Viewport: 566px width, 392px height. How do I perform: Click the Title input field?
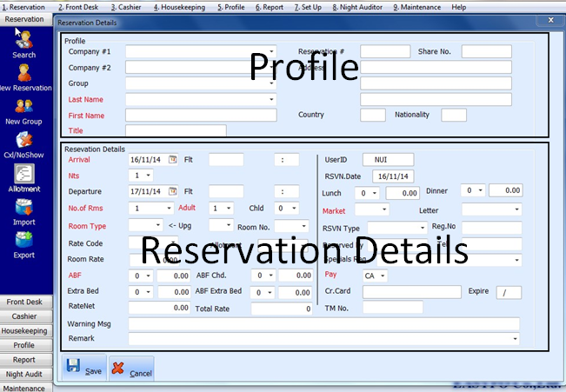tap(176, 130)
